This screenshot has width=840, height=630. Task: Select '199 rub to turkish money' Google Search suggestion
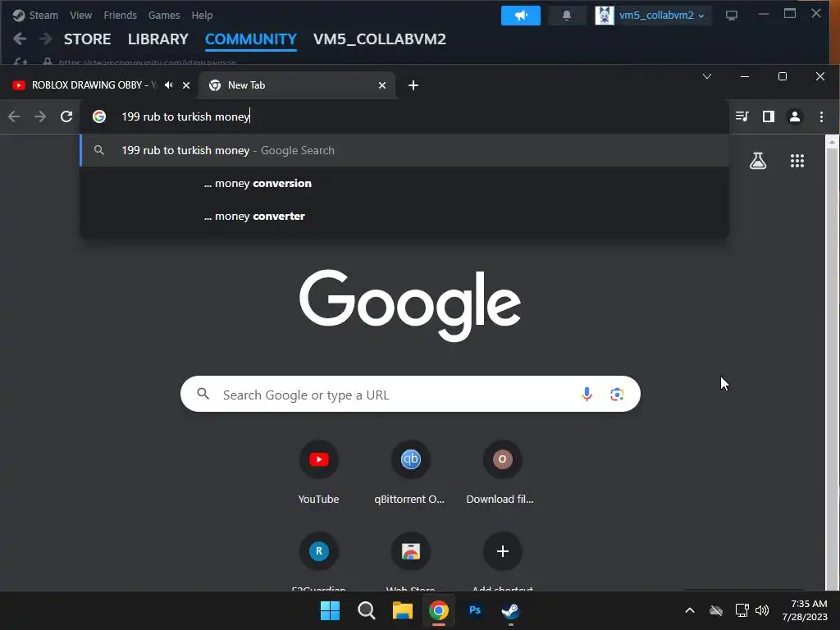[x=404, y=151]
